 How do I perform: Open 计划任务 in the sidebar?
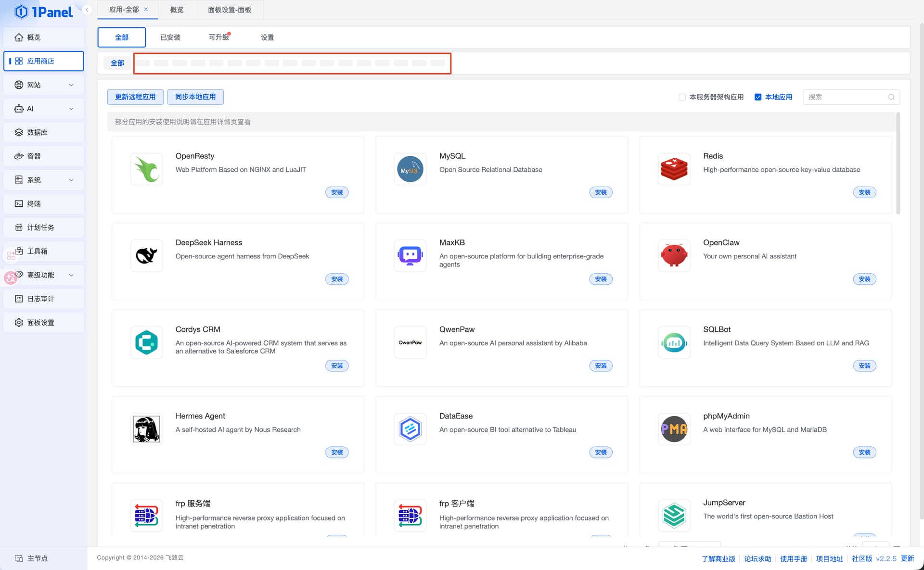click(x=43, y=228)
